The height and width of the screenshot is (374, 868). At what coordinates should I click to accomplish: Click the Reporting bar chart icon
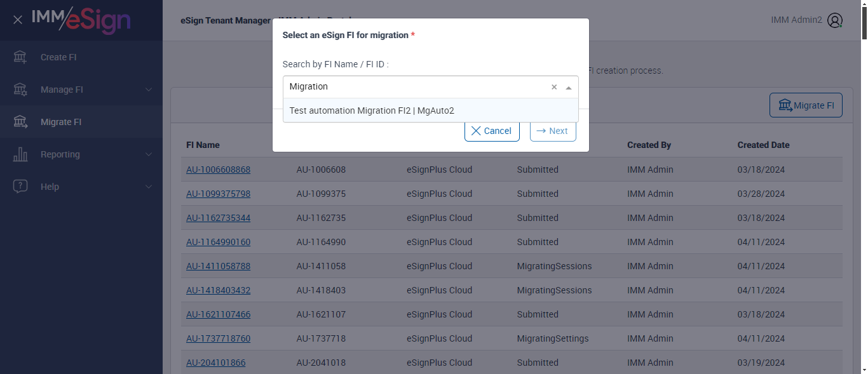(20, 154)
